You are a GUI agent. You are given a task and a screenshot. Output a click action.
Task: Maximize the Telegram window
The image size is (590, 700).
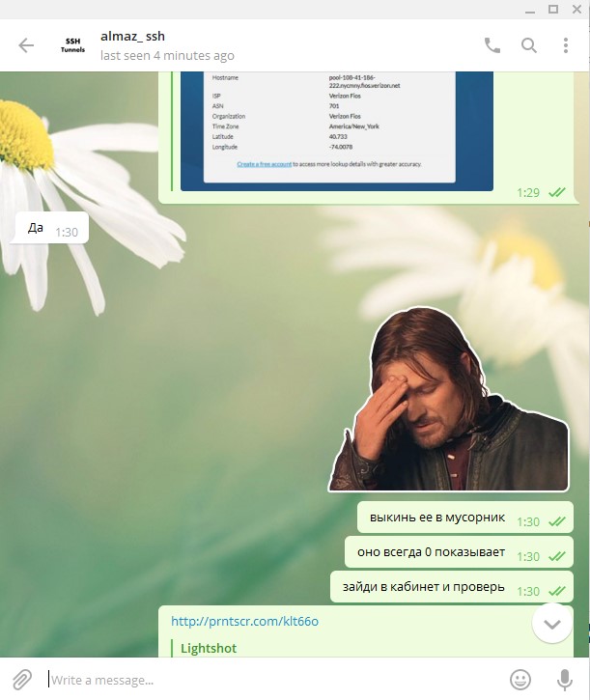(553, 10)
